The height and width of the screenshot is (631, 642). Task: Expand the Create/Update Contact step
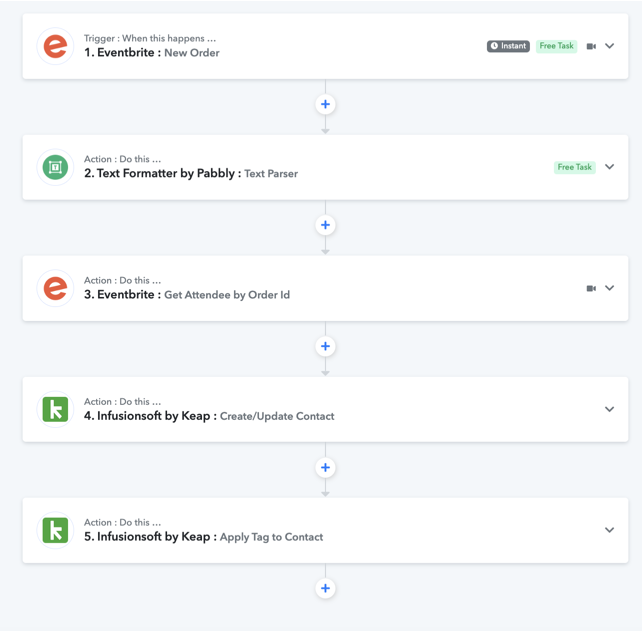610,409
